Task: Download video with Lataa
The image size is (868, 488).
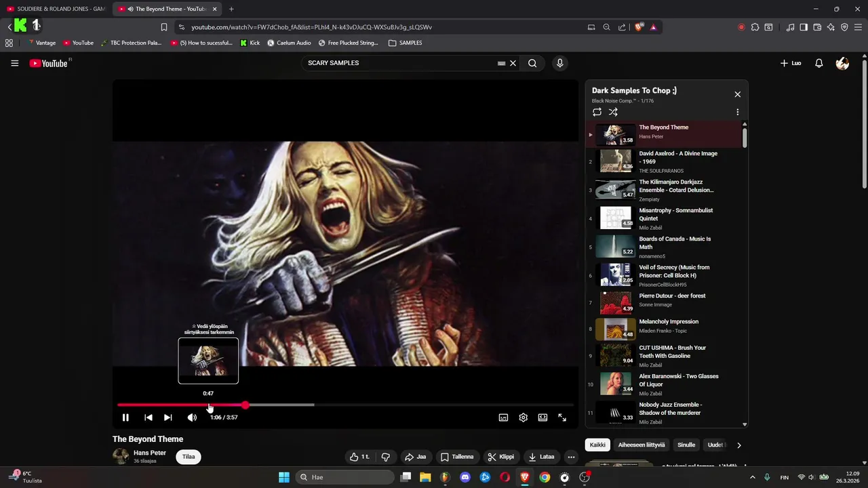Action: 541,457
